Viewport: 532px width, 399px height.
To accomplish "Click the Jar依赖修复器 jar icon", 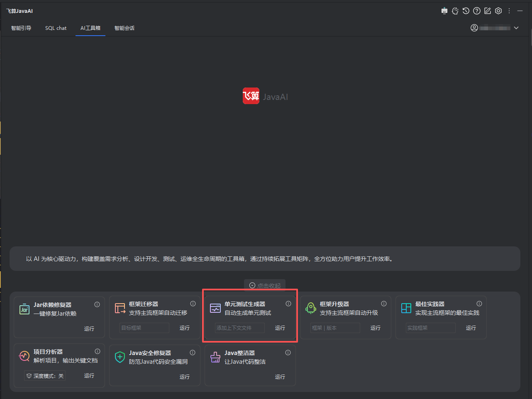I will point(24,309).
